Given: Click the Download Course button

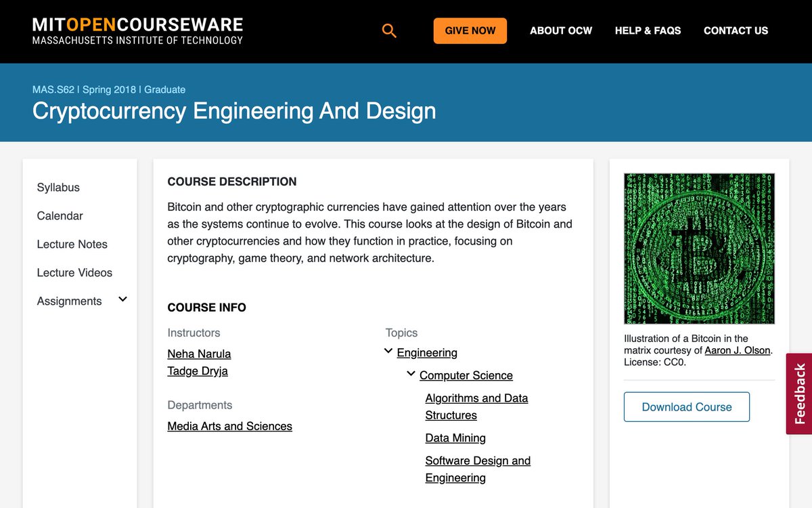Looking at the screenshot, I should pyautogui.click(x=687, y=407).
